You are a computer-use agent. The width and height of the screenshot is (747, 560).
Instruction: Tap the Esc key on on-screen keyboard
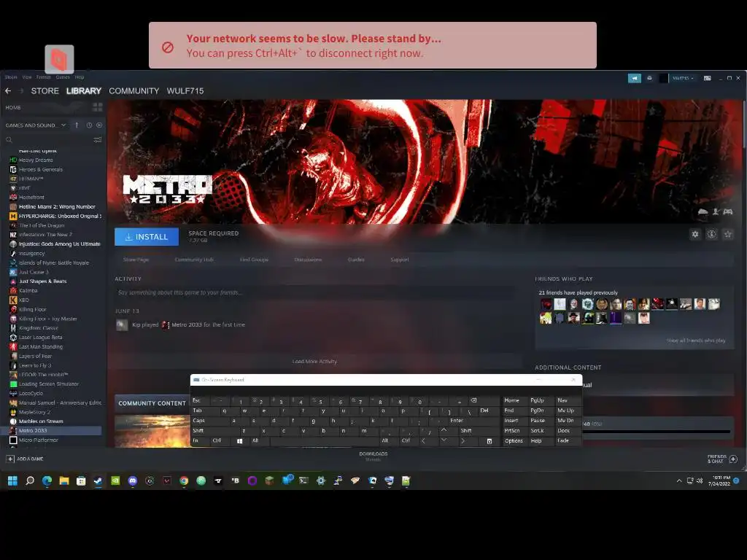coord(199,400)
